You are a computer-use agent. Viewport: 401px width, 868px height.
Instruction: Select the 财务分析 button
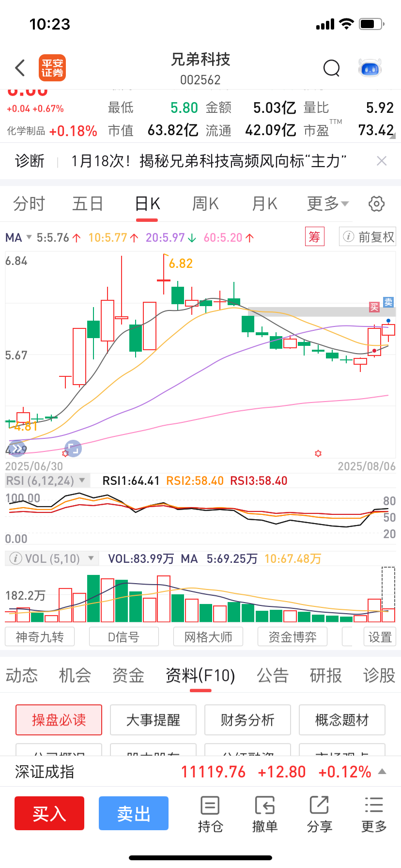click(x=247, y=720)
